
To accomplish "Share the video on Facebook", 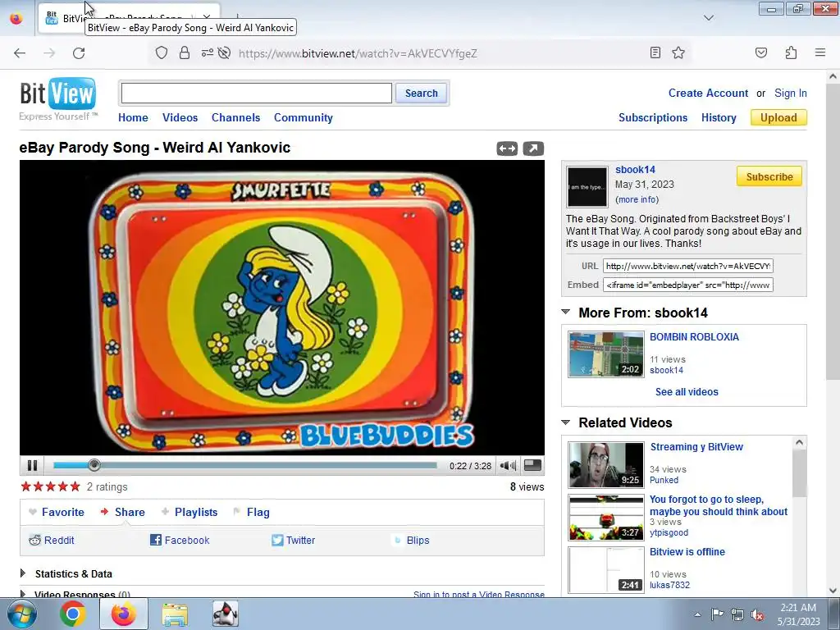I will point(180,540).
